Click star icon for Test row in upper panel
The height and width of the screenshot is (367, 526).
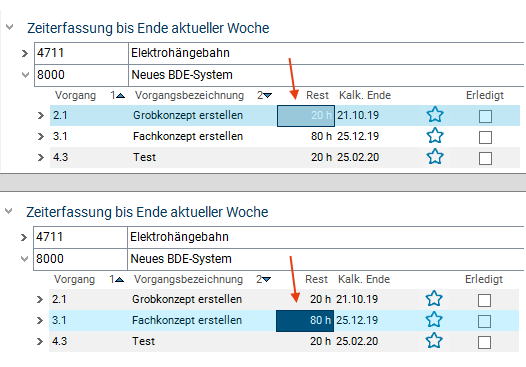click(435, 157)
